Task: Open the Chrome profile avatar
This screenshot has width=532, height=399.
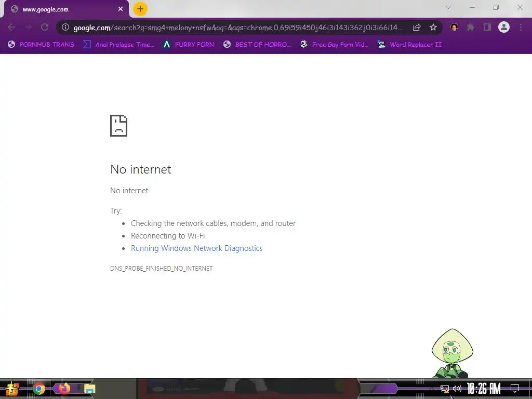Action: [x=504, y=27]
